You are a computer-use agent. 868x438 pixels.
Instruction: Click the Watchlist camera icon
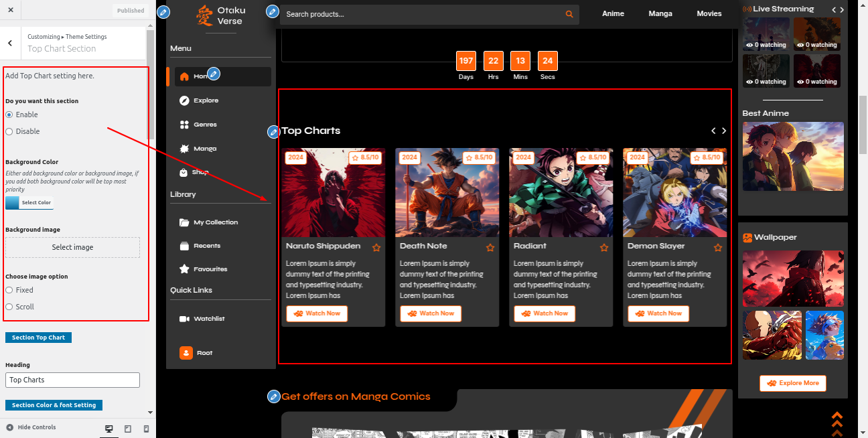pyautogui.click(x=184, y=319)
